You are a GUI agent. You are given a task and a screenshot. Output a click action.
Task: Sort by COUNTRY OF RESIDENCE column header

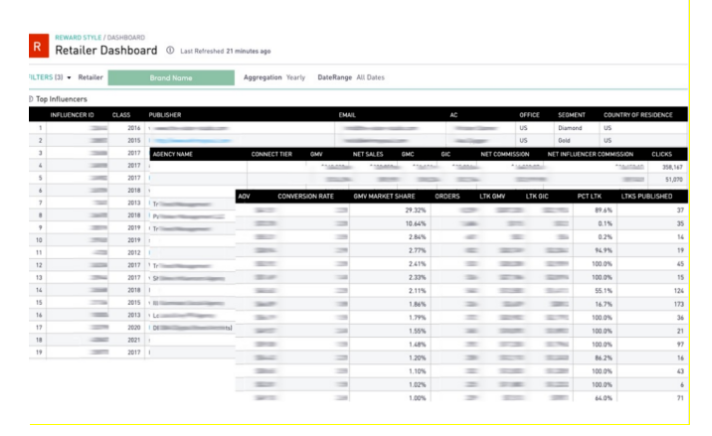(x=638, y=115)
